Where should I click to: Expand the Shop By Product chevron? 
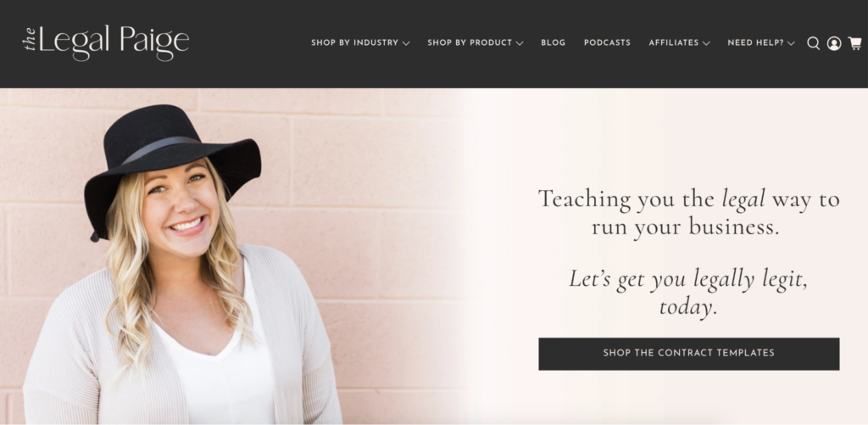point(520,43)
